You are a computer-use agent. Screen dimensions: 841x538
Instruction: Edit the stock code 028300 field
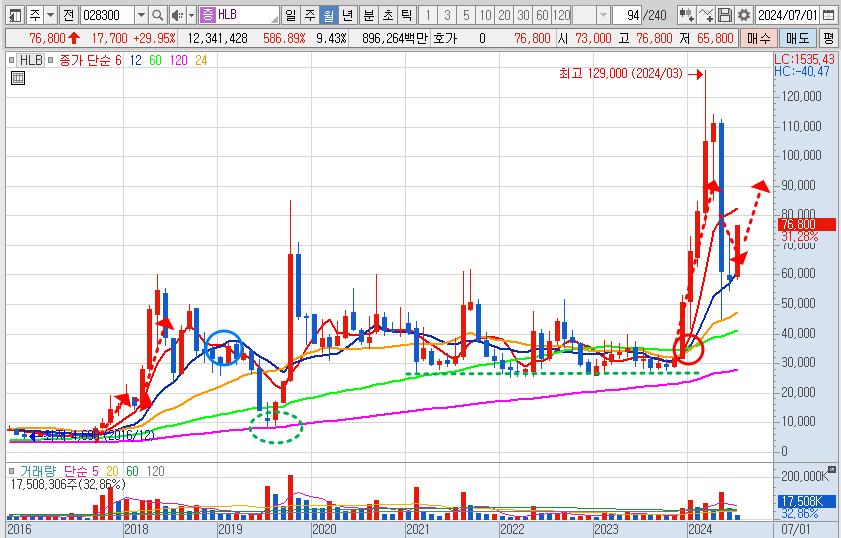[107, 15]
